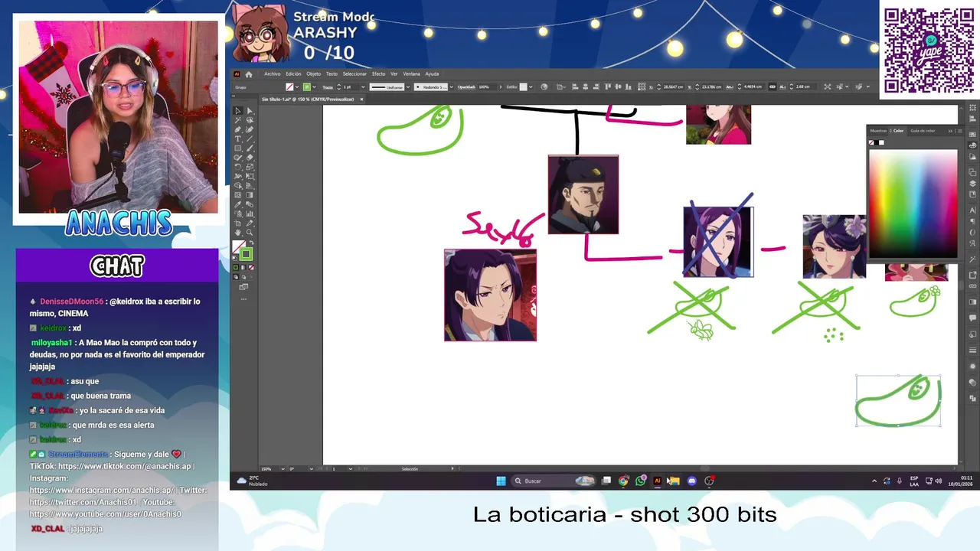Image resolution: width=980 pixels, height=551 pixels.
Task: Open Color panel flyout menu
Action: (960, 131)
